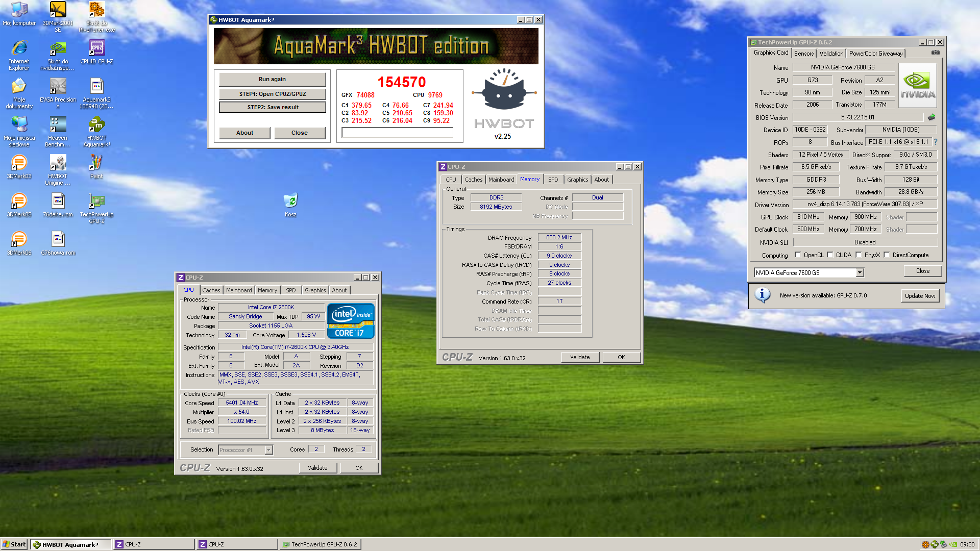Launch HWBOT Unigine desktop shortcut

tap(58, 170)
